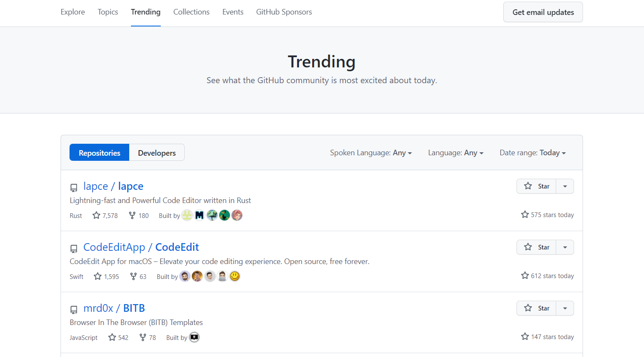
Task: Switch to the Developers segment
Action: tap(157, 153)
